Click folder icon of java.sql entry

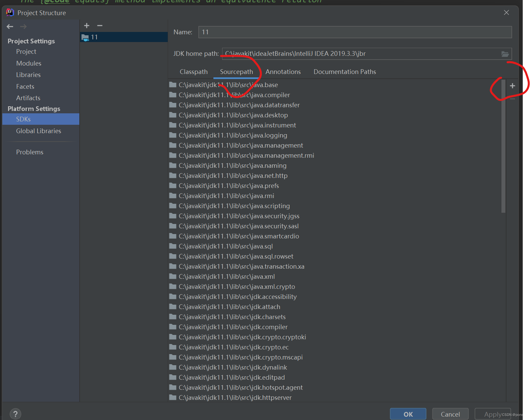[x=173, y=246]
